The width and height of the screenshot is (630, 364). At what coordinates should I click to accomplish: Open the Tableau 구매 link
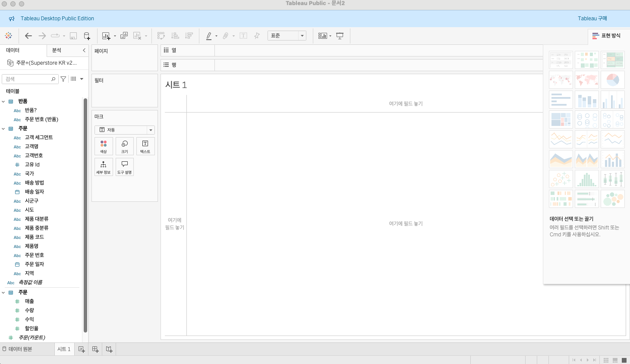tap(592, 19)
